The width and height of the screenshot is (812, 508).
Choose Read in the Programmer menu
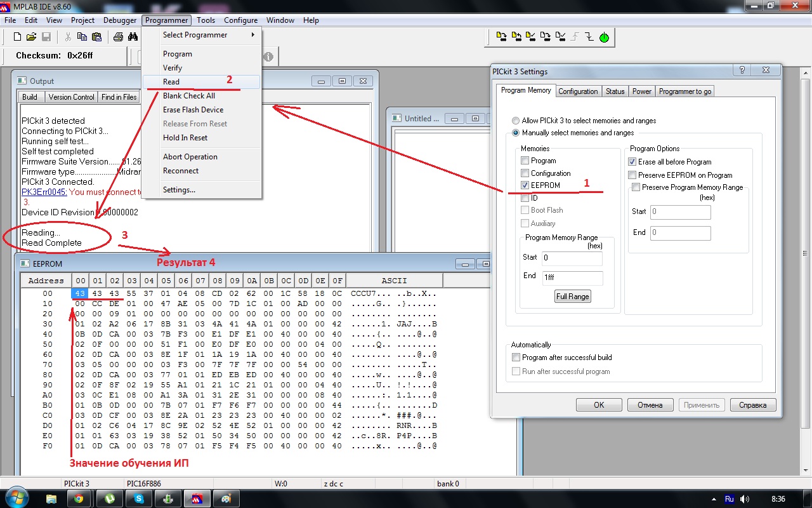[202, 82]
